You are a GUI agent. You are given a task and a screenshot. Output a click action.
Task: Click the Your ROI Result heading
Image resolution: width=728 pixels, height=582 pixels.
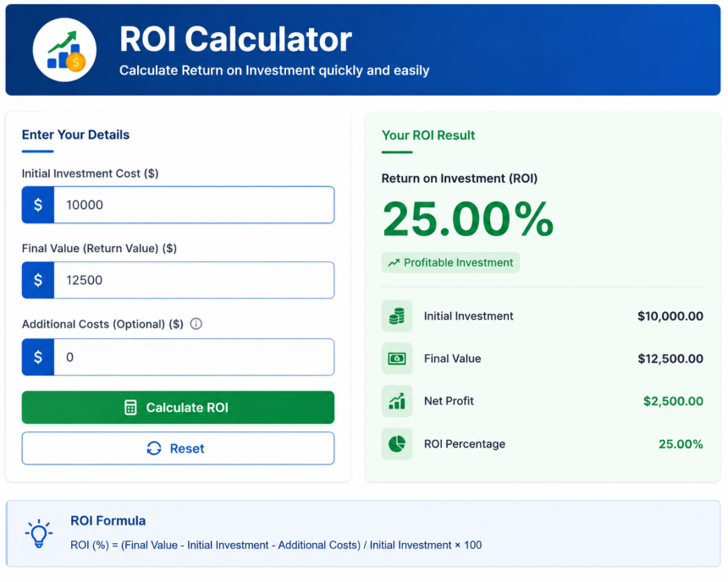point(428,135)
